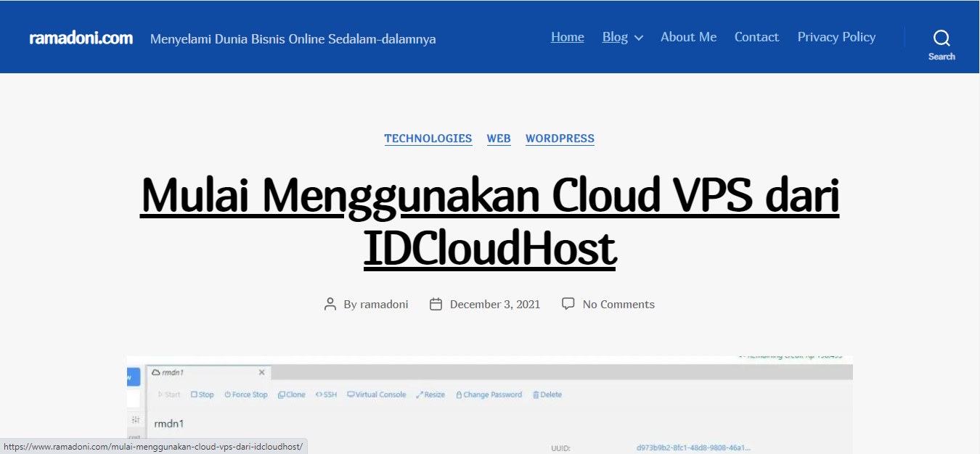
Task: Click the Force Stop icon in the screenshot
Action: click(x=227, y=395)
